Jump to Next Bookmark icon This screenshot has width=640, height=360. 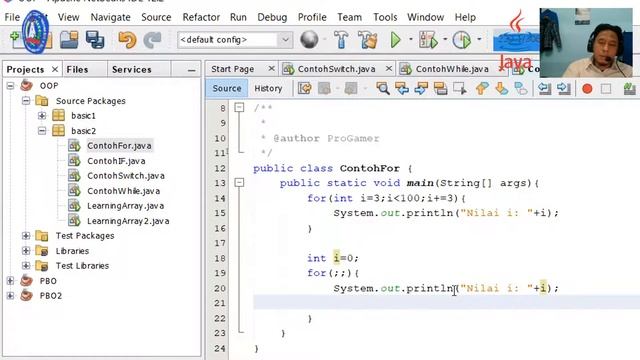click(502, 88)
